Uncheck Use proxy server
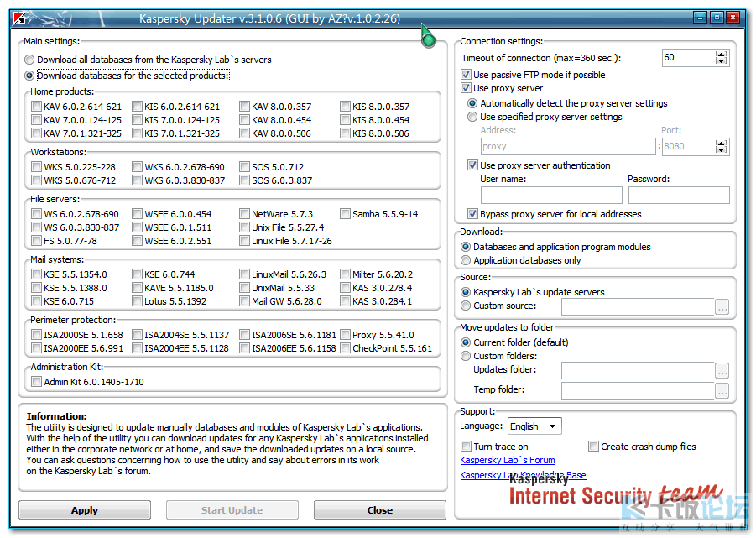Screen dimensions: 756x538 (x=466, y=88)
